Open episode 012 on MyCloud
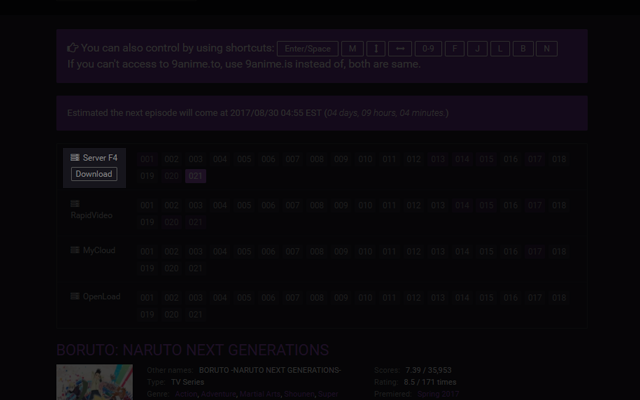This screenshot has height=400, width=640. pyautogui.click(x=413, y=251)
